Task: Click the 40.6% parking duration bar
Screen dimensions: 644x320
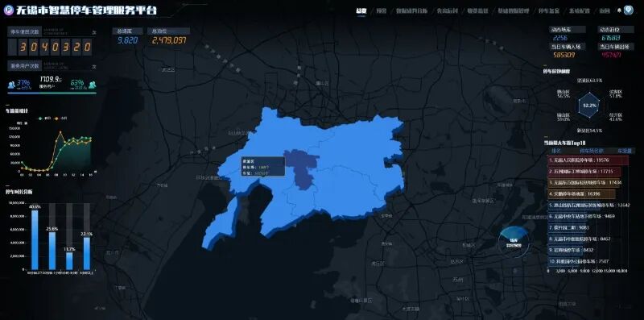Action: pos(35,239)
